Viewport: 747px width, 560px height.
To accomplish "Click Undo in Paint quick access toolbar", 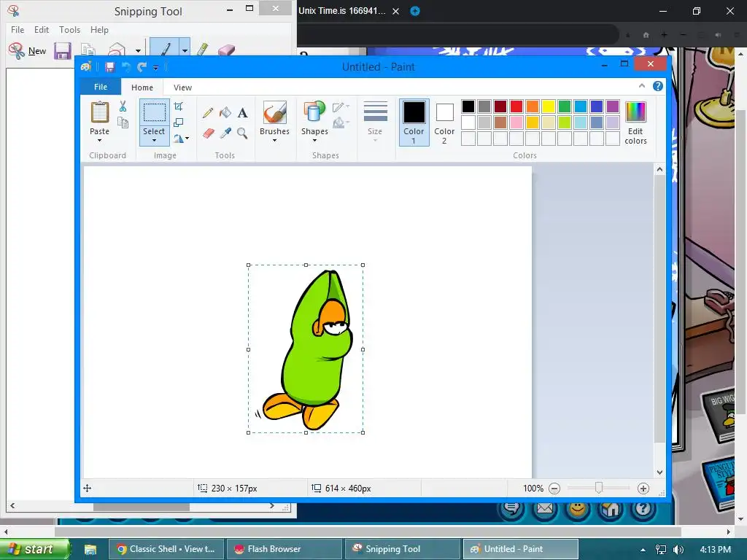I will click(x=125, y=67).
